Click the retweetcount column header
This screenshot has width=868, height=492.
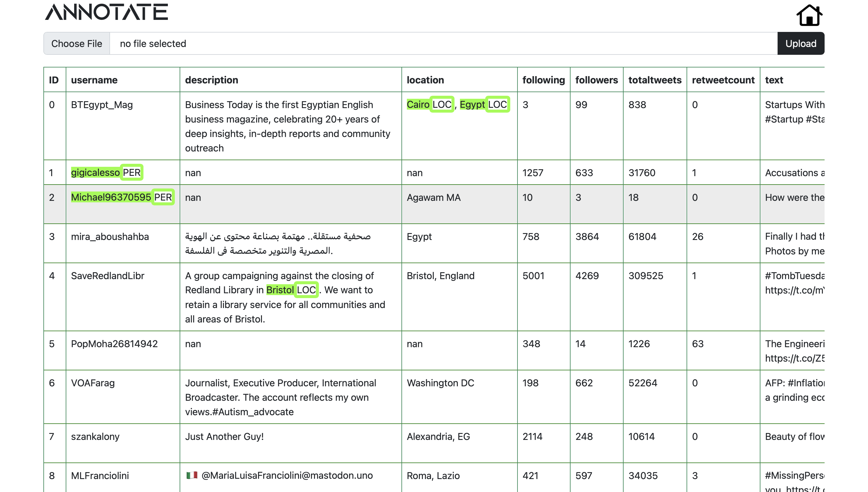(x=723, y=80)
